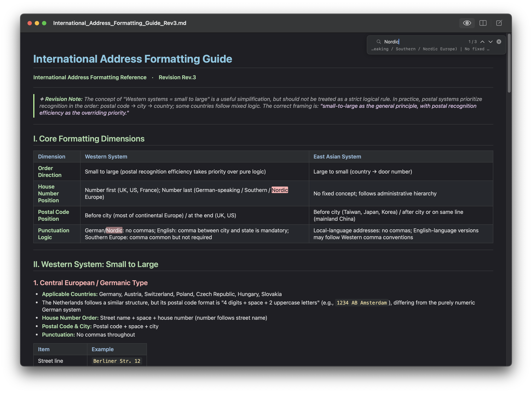Click the 'Punctuation:' bullet label
Screen dimensions: 532x393
pos(58,335)
